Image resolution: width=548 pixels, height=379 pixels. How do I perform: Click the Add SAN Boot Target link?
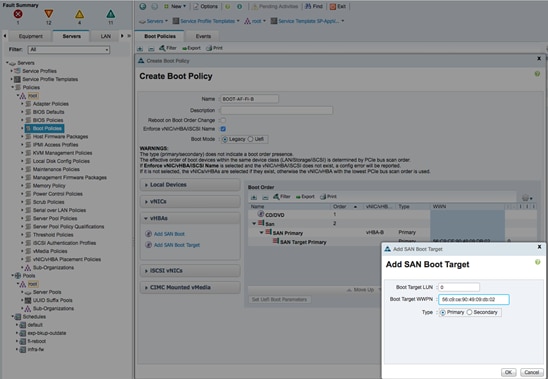[x=177, y=245]
